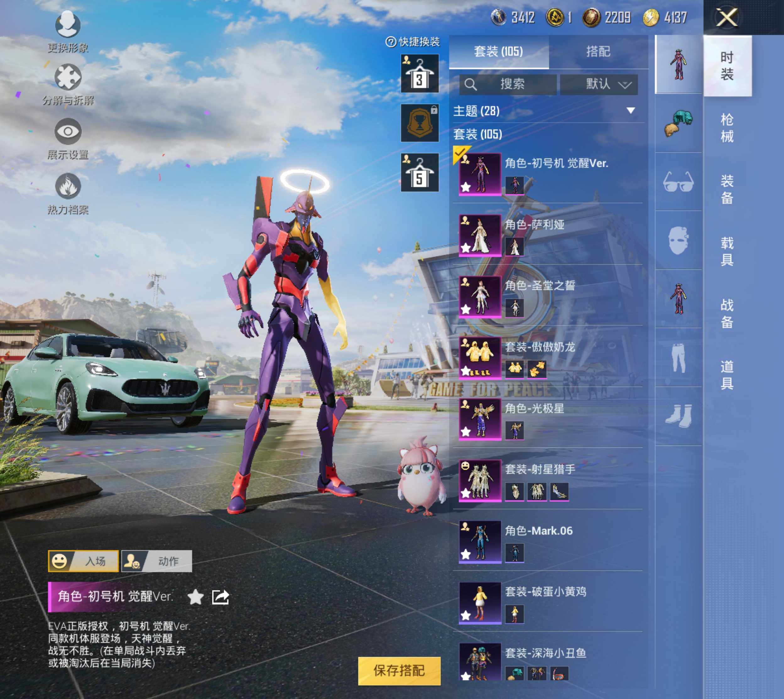
Task: Open the 分解与拆解 puzzle icon
Action: (x=68, y=77)
